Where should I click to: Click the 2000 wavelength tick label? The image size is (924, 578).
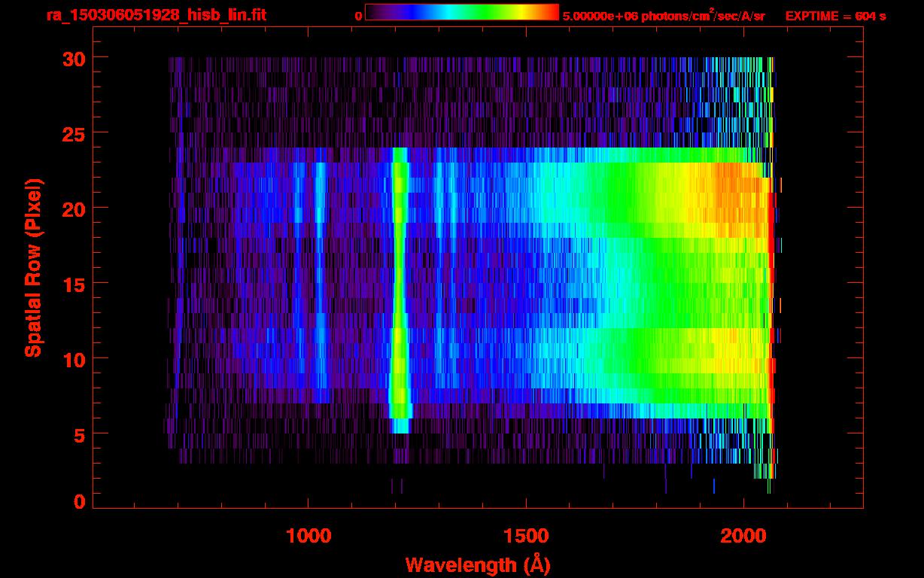click(x=744, y=535)
